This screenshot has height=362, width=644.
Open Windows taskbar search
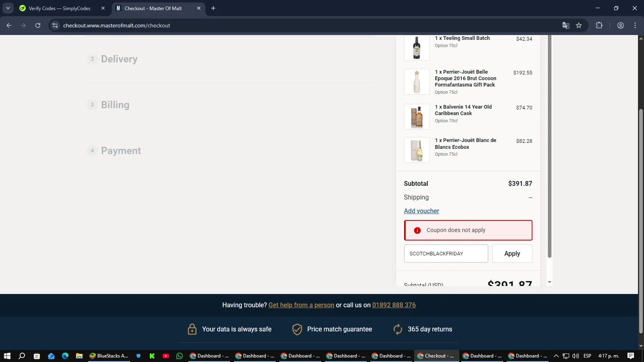pos(22,356)
